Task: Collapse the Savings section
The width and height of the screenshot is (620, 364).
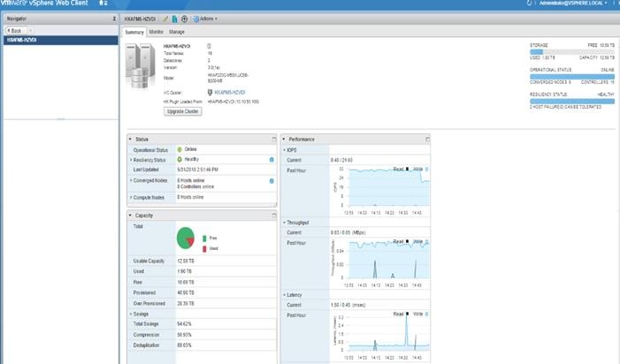Action: [131, 315]
